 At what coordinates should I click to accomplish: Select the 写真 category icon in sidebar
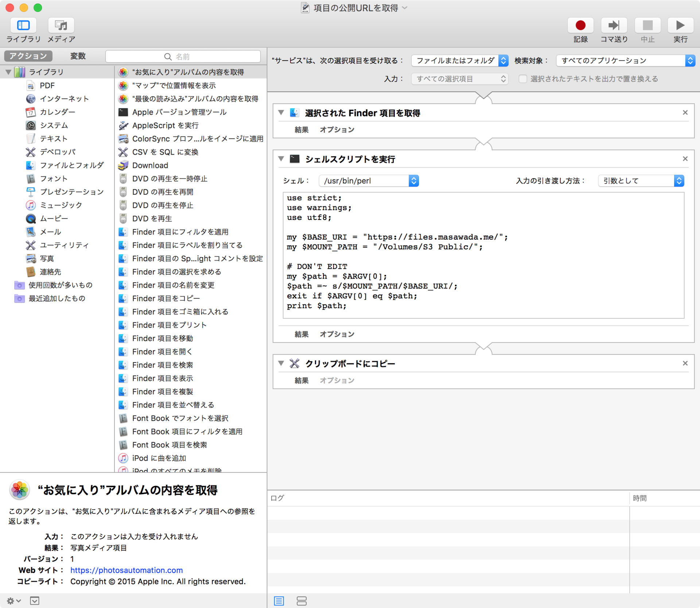[x=31, y=258]
